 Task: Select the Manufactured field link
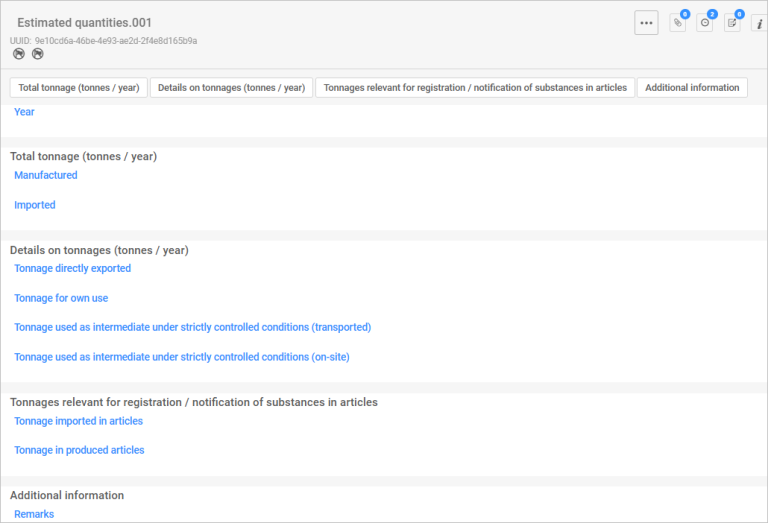tap(46, 175)
